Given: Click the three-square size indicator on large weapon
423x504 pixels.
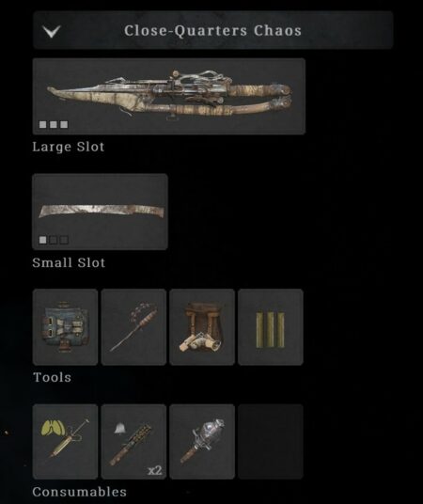Looking at the screenshot, I should (x=54, y=124).
